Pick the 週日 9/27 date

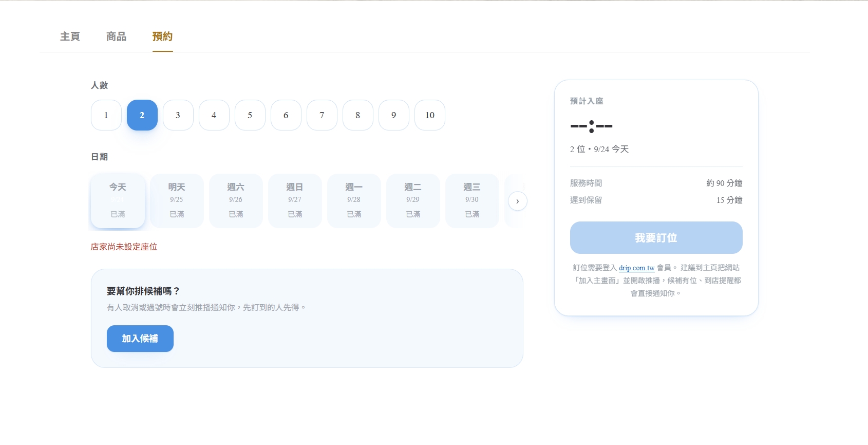pyautogui.click(x=295, y=200)
